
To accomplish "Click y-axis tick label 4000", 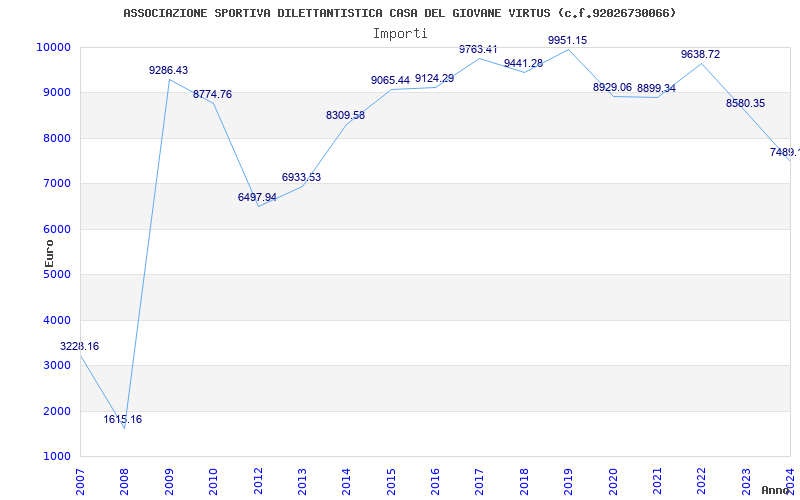I will coord(56,320).
